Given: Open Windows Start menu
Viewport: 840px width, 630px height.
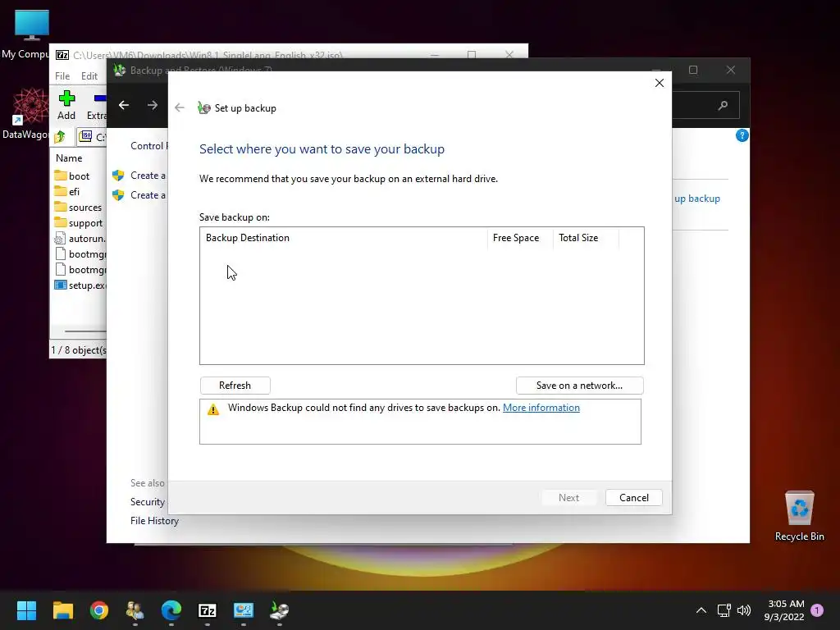Looking at the screenshot, I should click(x=26, y=610).
